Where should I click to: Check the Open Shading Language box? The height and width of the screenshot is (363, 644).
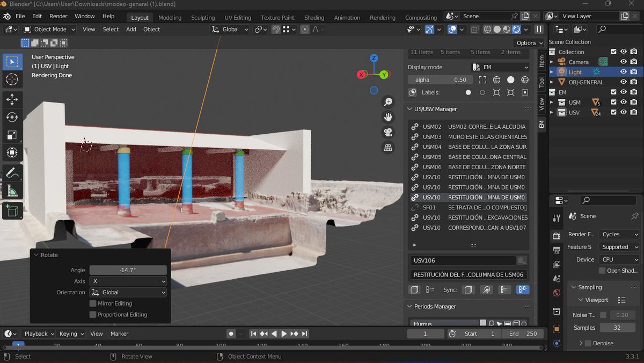pos(602,271)
